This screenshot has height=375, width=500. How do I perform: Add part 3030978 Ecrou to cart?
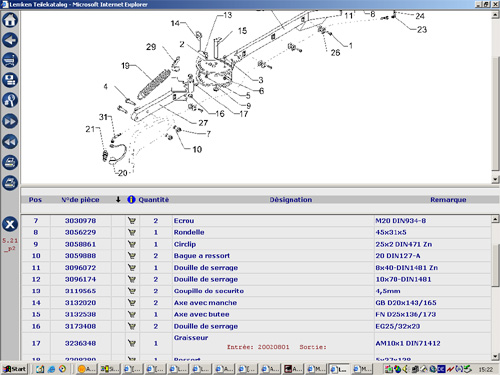pyautogui.click(x=132, y=221)
